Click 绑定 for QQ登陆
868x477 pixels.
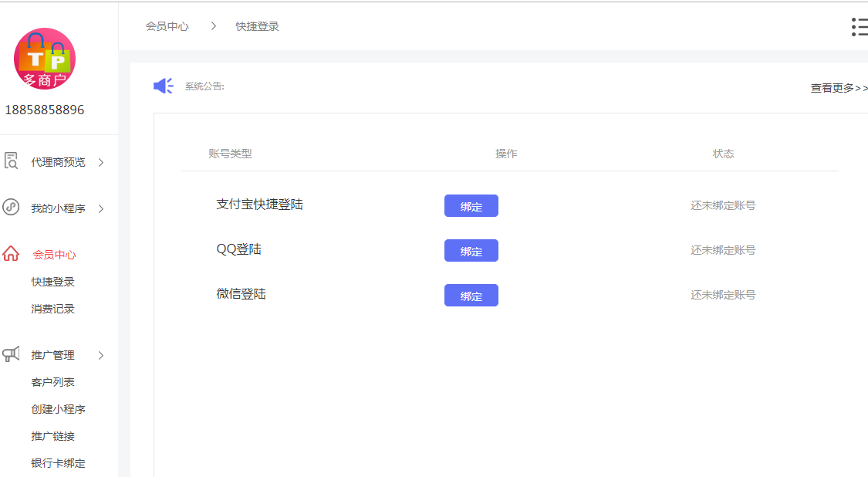[471, 250]
